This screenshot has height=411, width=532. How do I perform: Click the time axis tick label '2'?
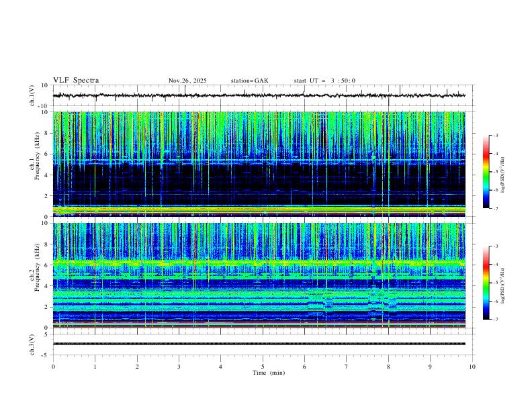[x=137, y=367]
